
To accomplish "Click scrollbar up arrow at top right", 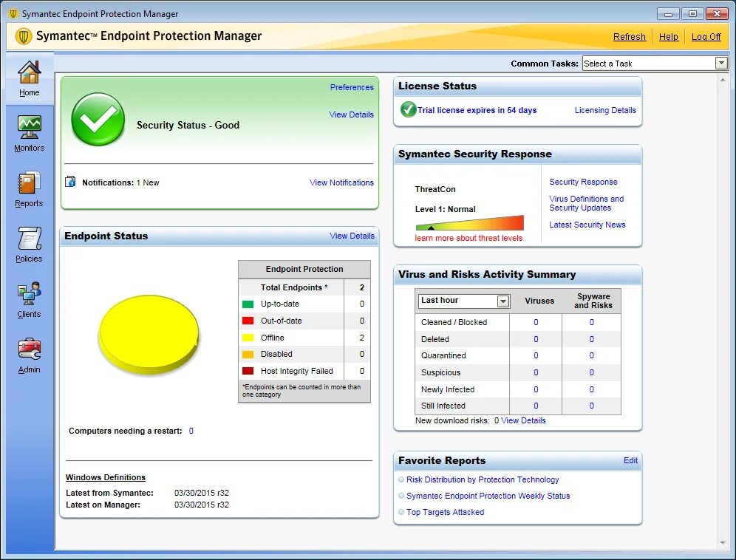I will 723,80.
